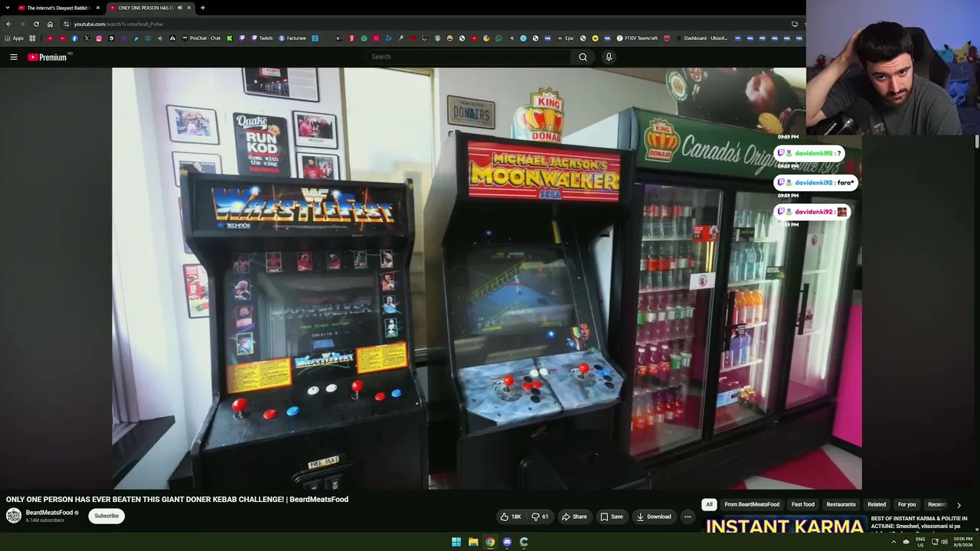Show more filter chips with right chevron
The image size is (980, 551).
tap(959, 505)
